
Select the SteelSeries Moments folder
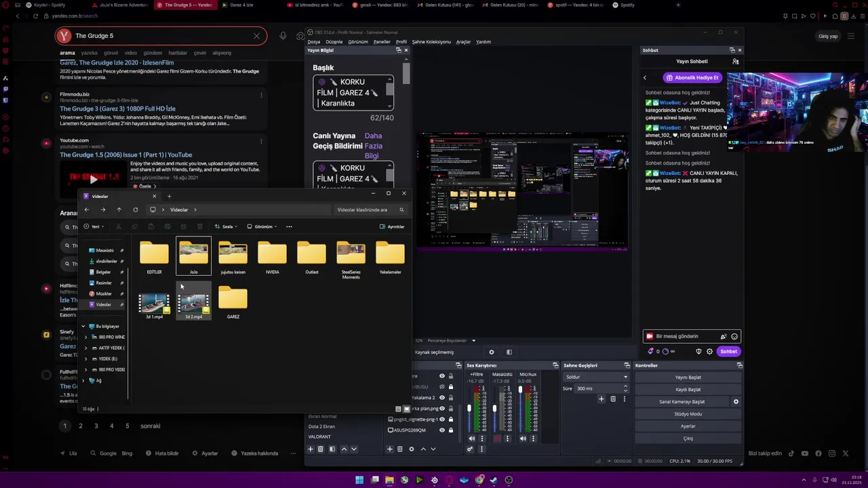[351, 260]
